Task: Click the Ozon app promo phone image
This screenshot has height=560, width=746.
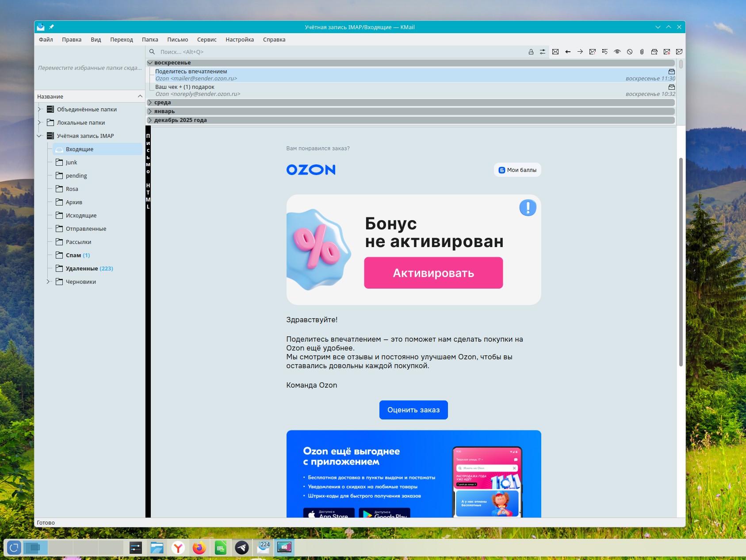Action: tap(487, 482)
